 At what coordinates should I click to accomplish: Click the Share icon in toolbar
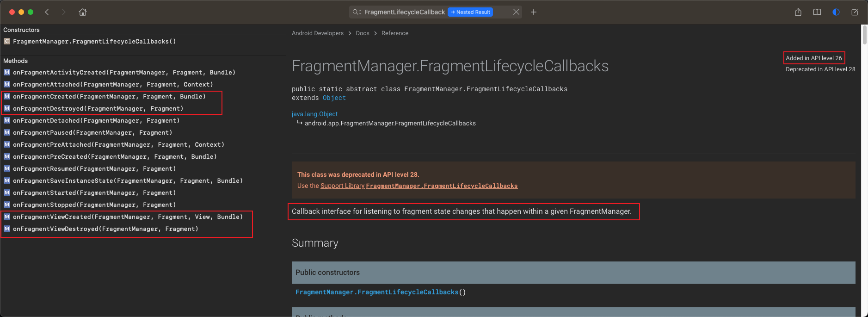click(798, 12)
